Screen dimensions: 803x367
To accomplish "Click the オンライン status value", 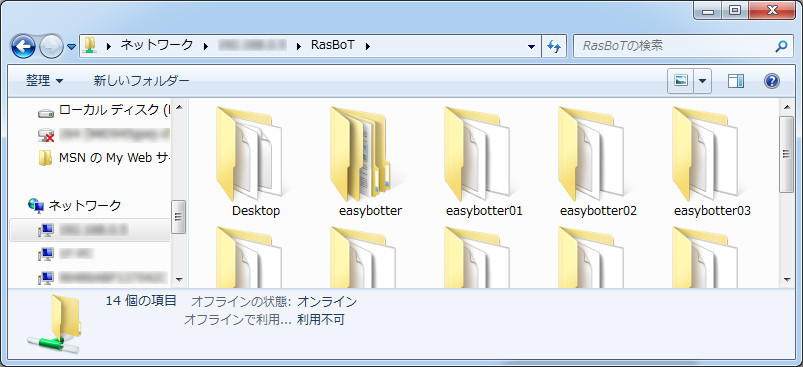I will tap(327, 301).
